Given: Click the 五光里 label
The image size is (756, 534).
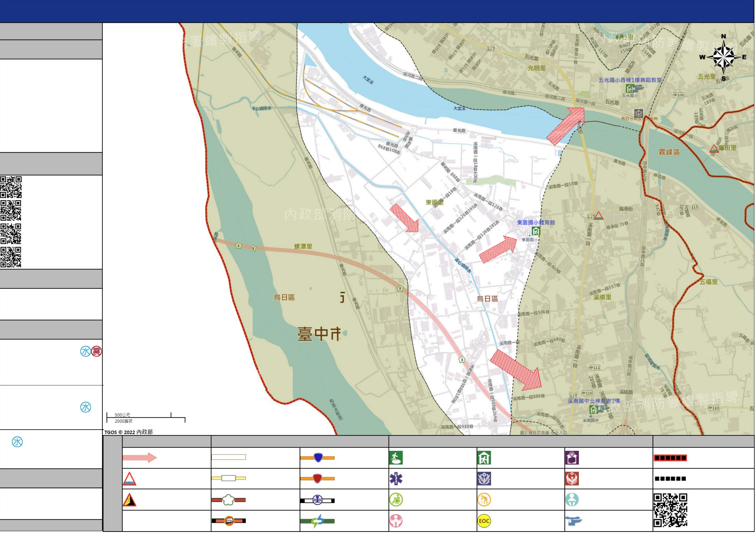Looking at the screenshot, I should pos(707,77).
